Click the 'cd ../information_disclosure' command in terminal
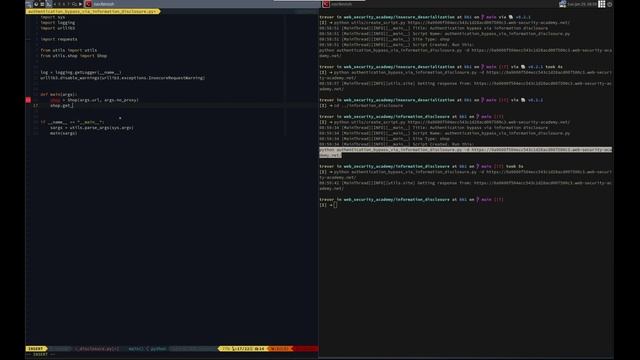This screenshot has width=640, height=360. (x=368, y=106)
